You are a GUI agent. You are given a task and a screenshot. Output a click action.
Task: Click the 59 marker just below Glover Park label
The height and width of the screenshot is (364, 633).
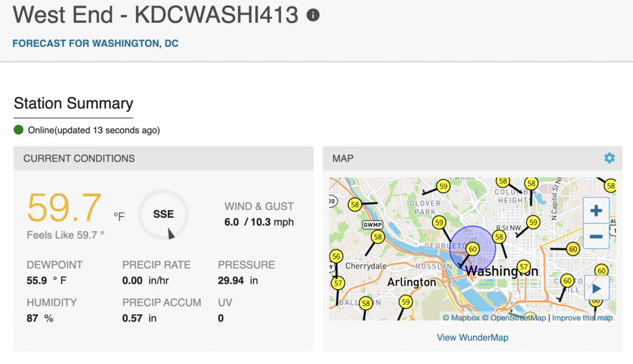click(439, 222)
